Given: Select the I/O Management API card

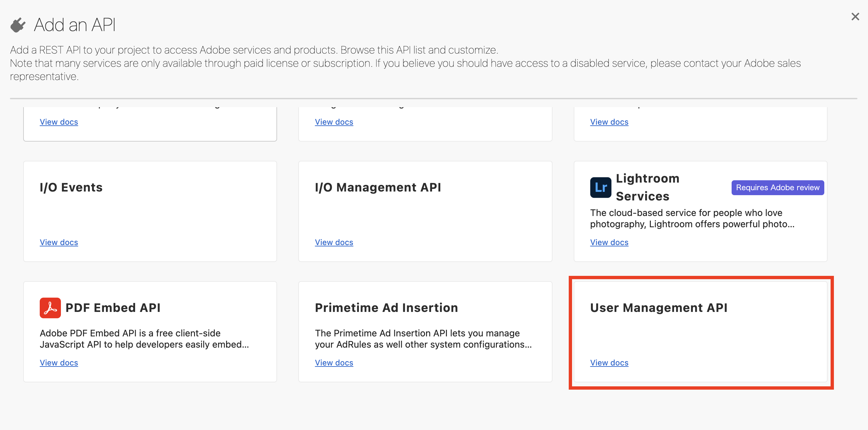Looking at the screenshot, I should tap(425, 211).
